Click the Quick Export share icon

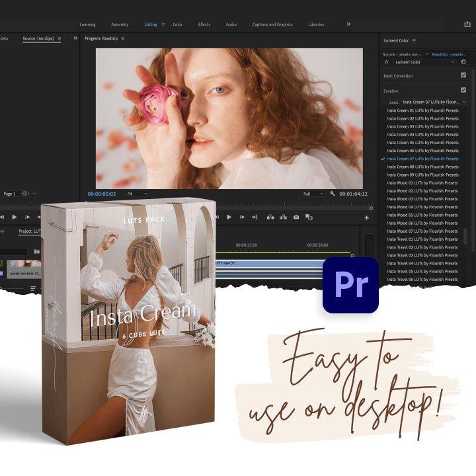467,24
